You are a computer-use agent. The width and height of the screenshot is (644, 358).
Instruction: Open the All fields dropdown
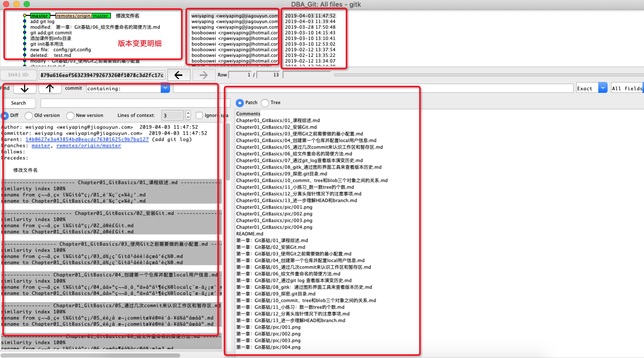click(x=627, y=88)
